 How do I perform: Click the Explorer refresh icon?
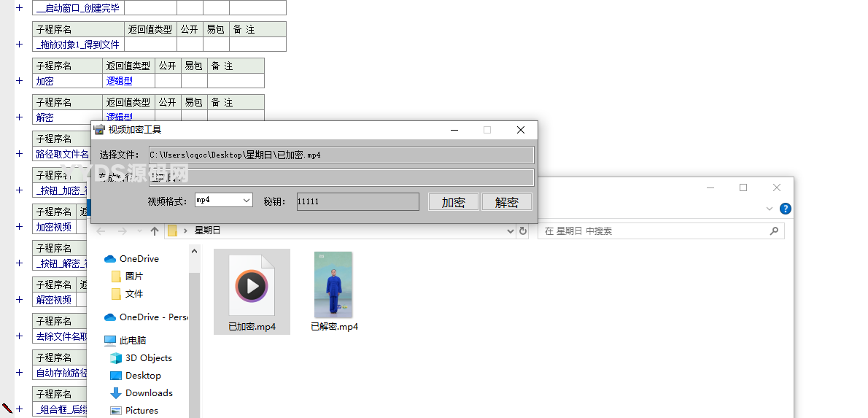523,231
